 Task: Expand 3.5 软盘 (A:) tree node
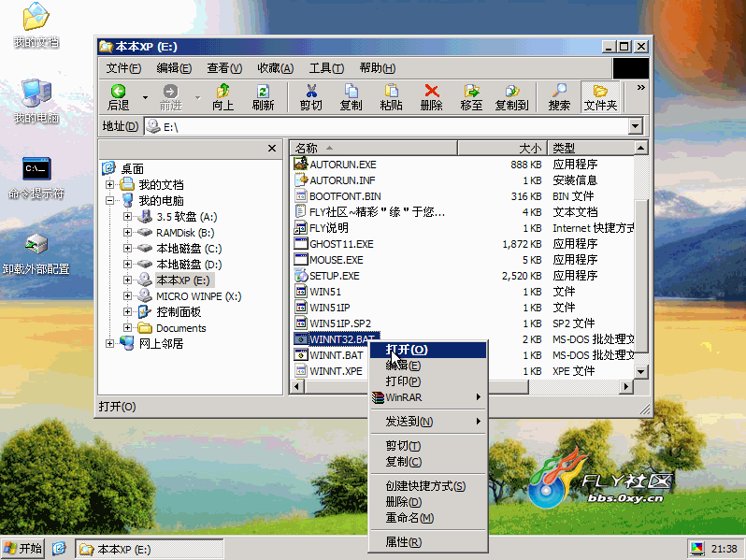[x=127, y=217]
